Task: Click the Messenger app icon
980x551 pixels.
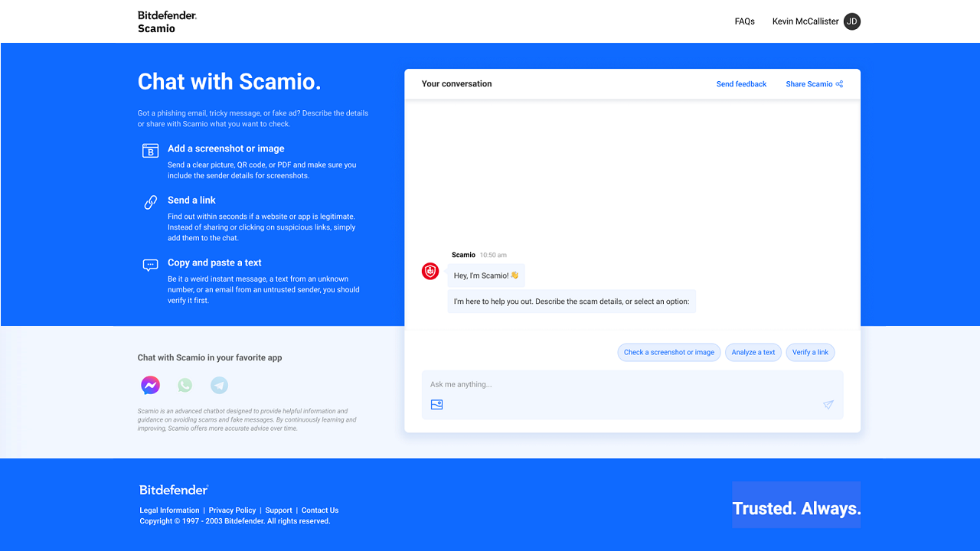Action: (150, 386)
